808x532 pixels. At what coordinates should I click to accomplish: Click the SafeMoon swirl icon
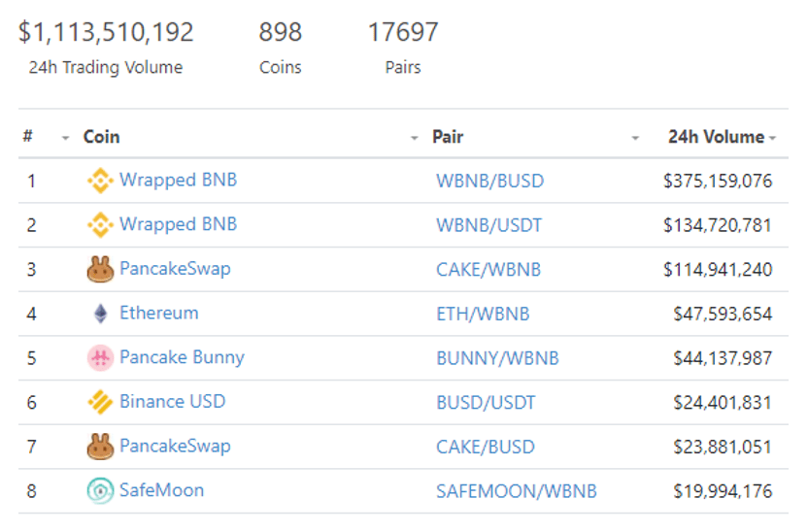point(100,491)
